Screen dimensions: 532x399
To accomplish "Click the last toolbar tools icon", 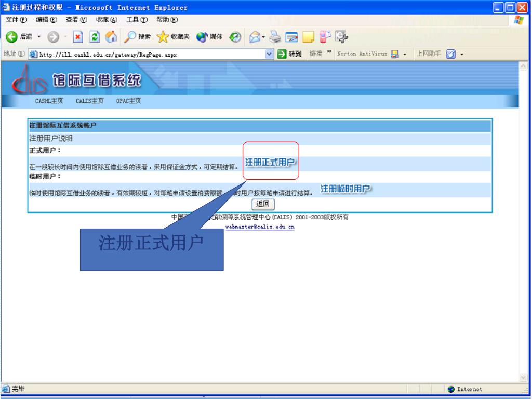I will (x=341, y=37).
